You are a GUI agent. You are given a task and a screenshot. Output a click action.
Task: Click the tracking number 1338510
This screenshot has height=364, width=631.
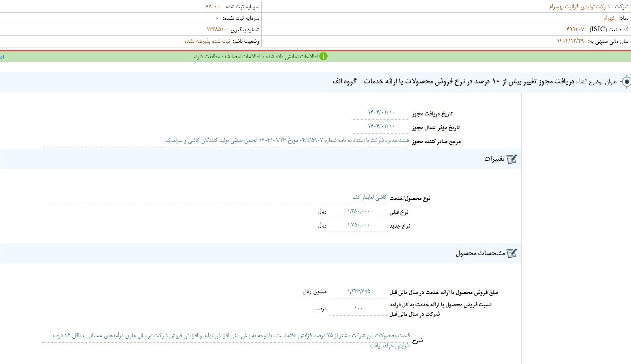pos(216,30)
